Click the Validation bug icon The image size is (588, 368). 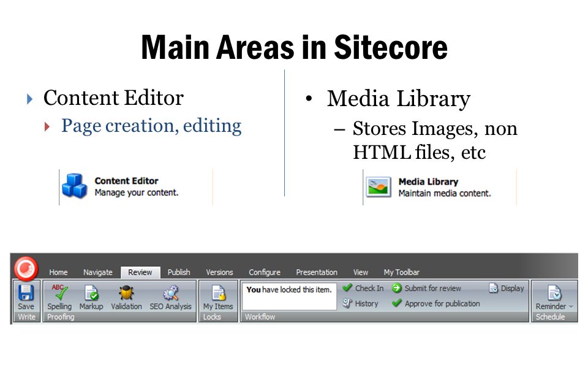pos(126,293)
